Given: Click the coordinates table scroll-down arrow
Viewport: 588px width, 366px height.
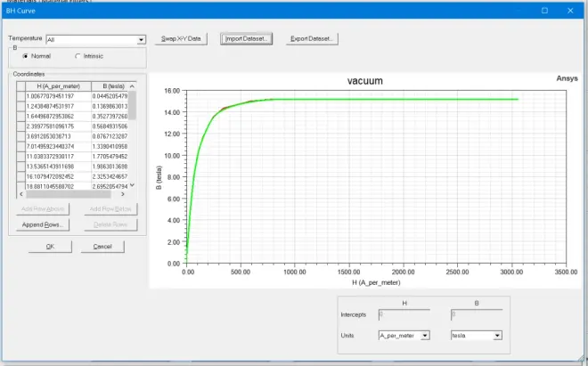Looking at the screenshot, I should (x=132, y=185).
